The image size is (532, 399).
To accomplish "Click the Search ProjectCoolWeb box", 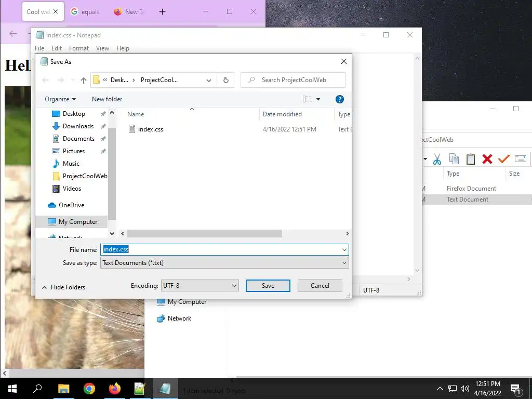I will pos(293,80).
